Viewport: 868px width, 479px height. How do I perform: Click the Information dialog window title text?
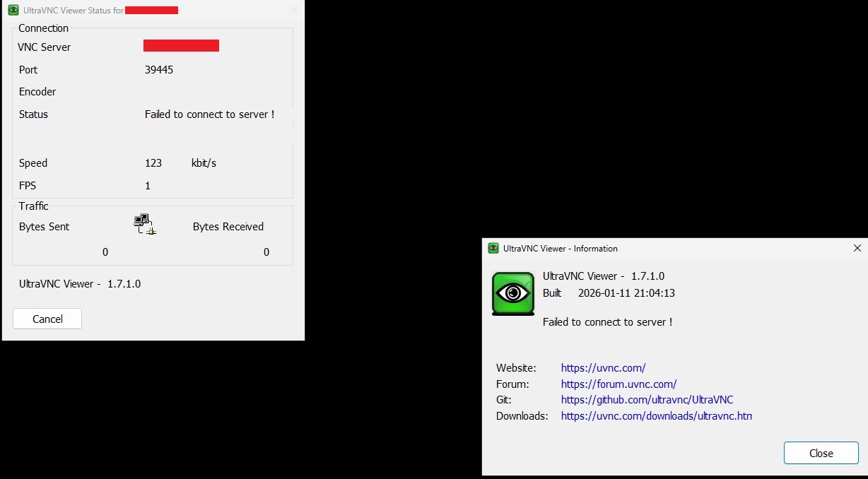pyautogui.click(x=561, y=249)
